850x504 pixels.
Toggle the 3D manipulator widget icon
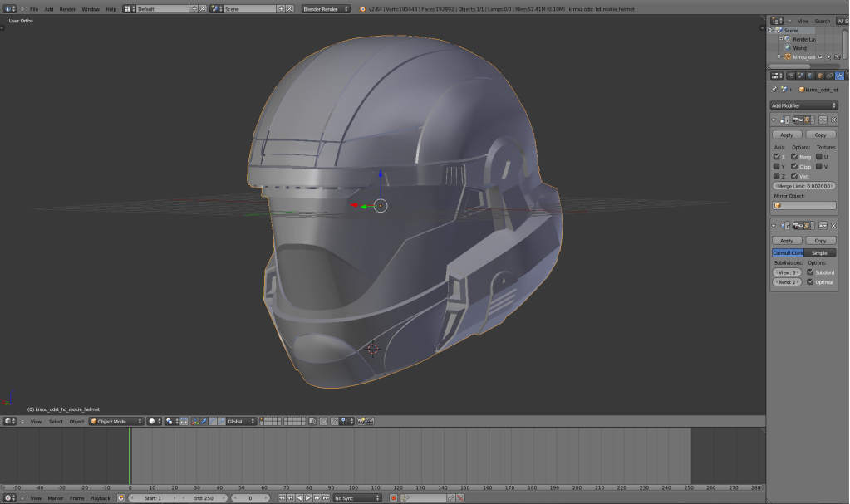[x=194, y=422]
